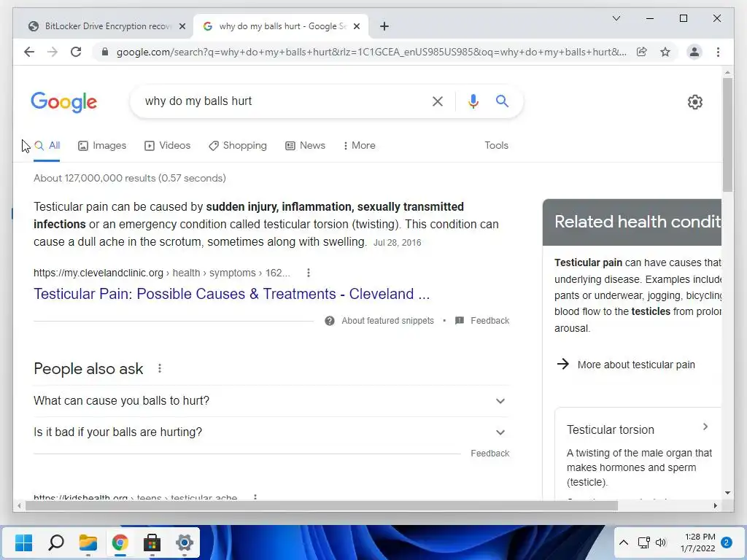This screenshot has width=747, height=560.
Task: Open People also ask options menu
Action: [160, 368]
